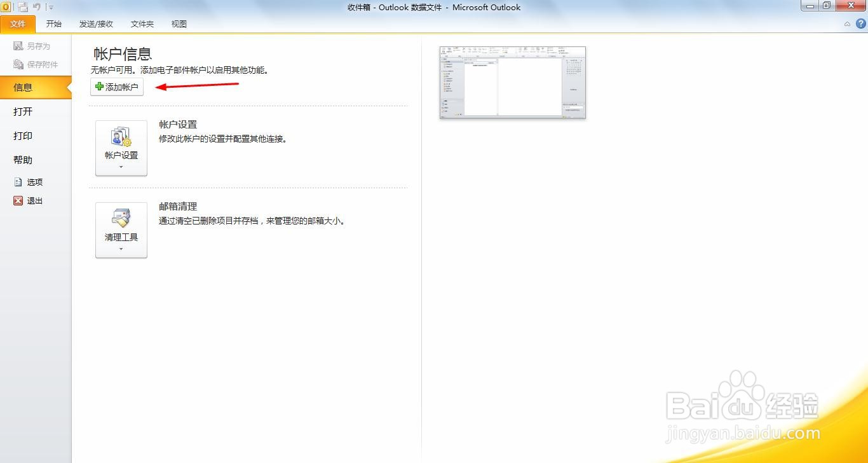The height and width of the screenshot is (463, 868).
Task: Switch to the 开始 ribbon tab
Action: [54, 24]
